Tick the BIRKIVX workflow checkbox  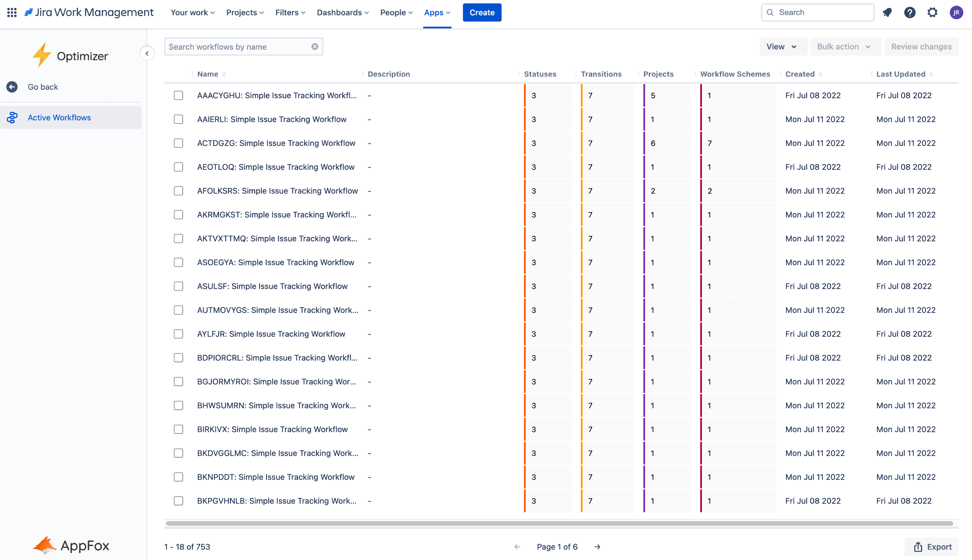178,429
